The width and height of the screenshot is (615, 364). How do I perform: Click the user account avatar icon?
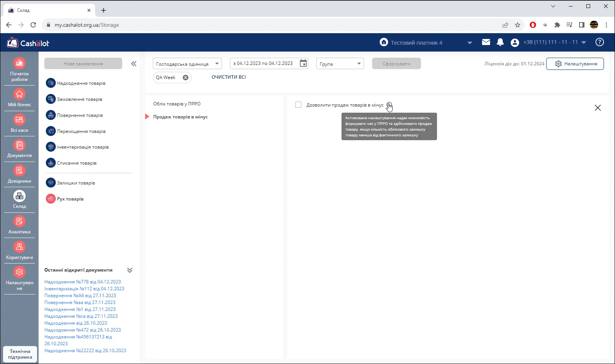tap(515, 43)
